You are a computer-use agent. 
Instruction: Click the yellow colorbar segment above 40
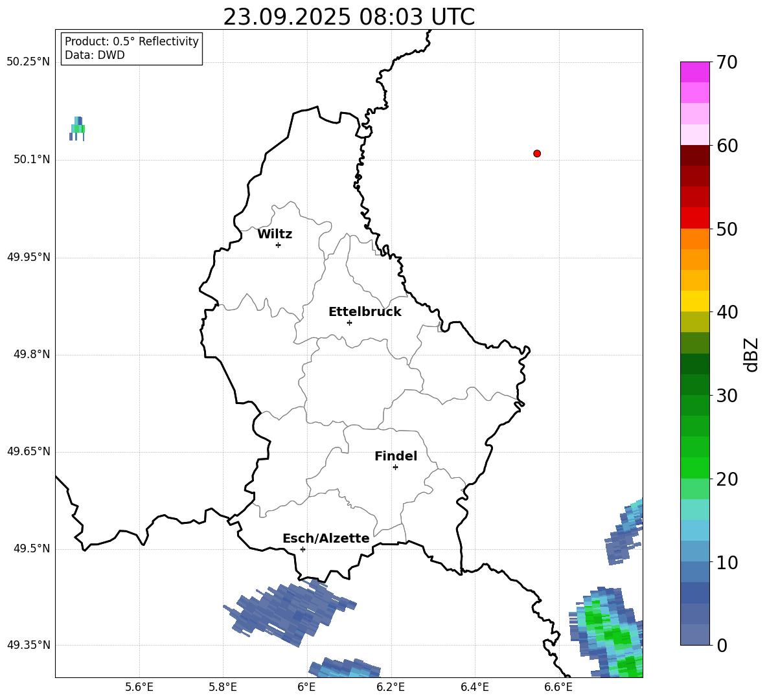pyautogui.click(x=694, y=301)
